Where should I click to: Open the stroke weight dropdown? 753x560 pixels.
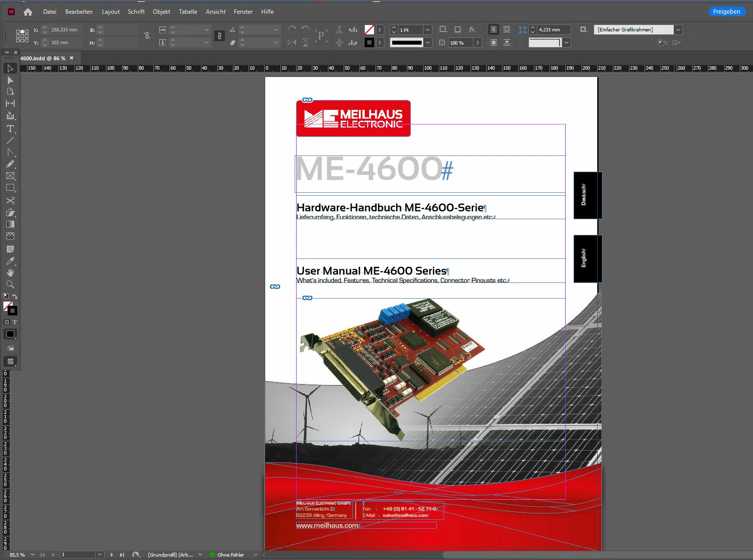[x=427, y=30]
